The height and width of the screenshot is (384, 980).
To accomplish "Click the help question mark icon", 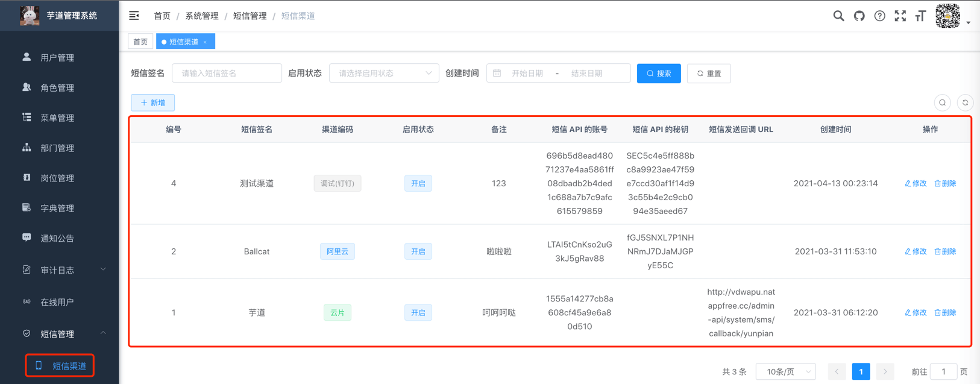I will 879,16.
